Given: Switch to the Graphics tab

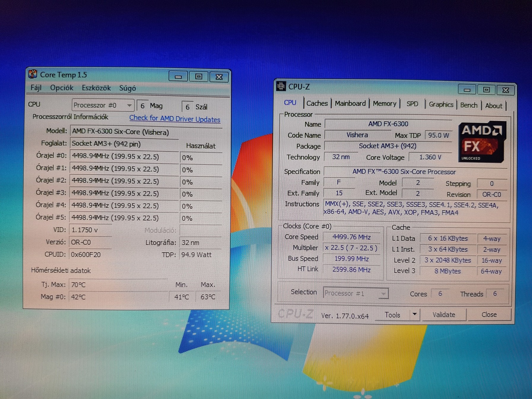Looking at the screenshot, I should [441, 105].
